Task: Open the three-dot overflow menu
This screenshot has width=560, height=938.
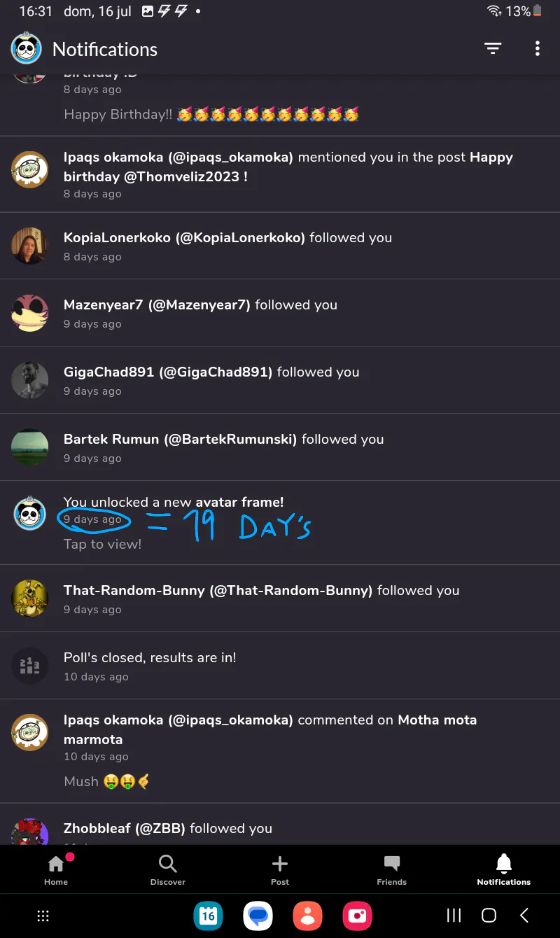Action: tap(537, 48)
